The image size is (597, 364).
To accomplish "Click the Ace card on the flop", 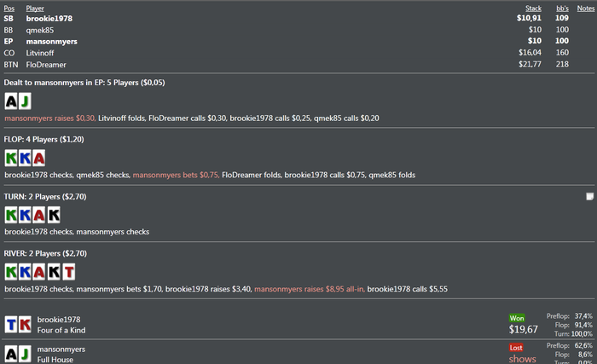I will 39,158.
